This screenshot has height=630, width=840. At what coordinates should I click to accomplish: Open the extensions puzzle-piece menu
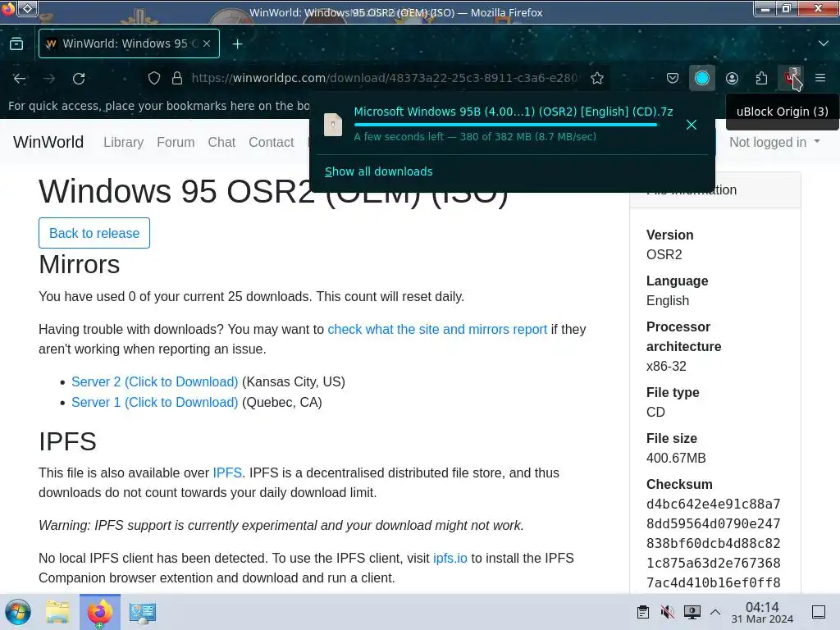click(x=761, y=78)
